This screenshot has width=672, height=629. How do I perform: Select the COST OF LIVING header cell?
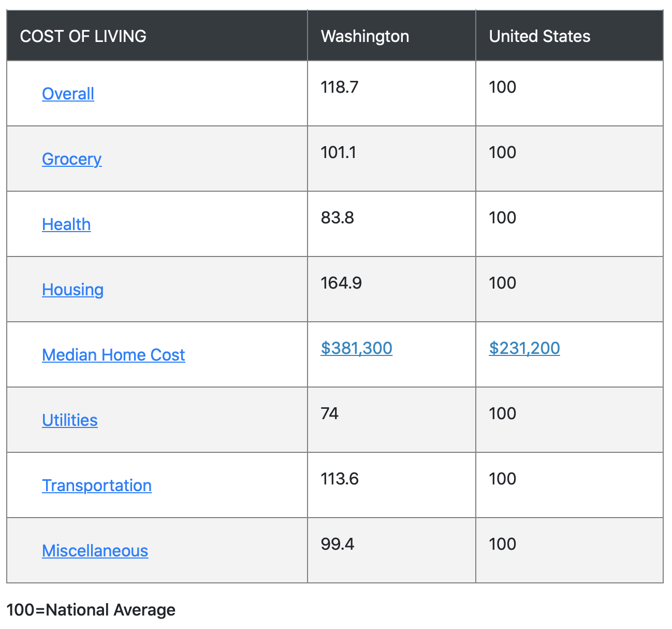pyautogui.click(x=157, y=36)
